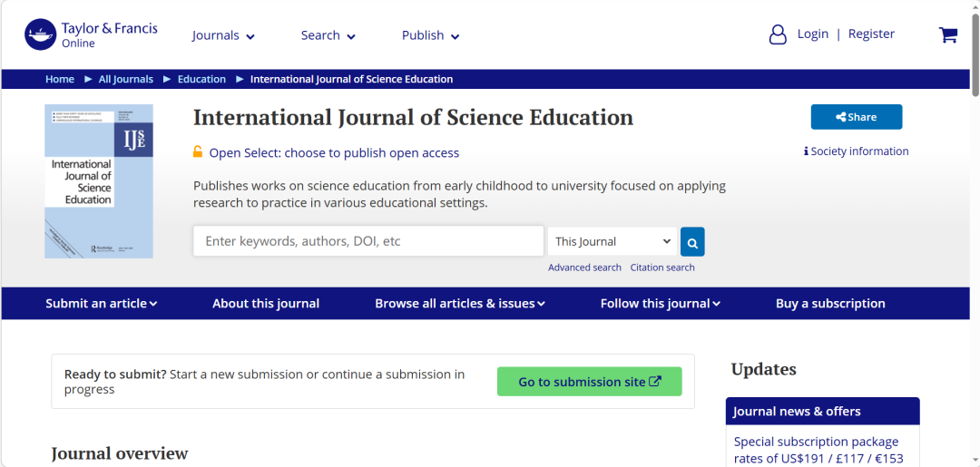980x467 pixels.
Task: Expand Browse all articles & issues
Action: tap(460, 304)
